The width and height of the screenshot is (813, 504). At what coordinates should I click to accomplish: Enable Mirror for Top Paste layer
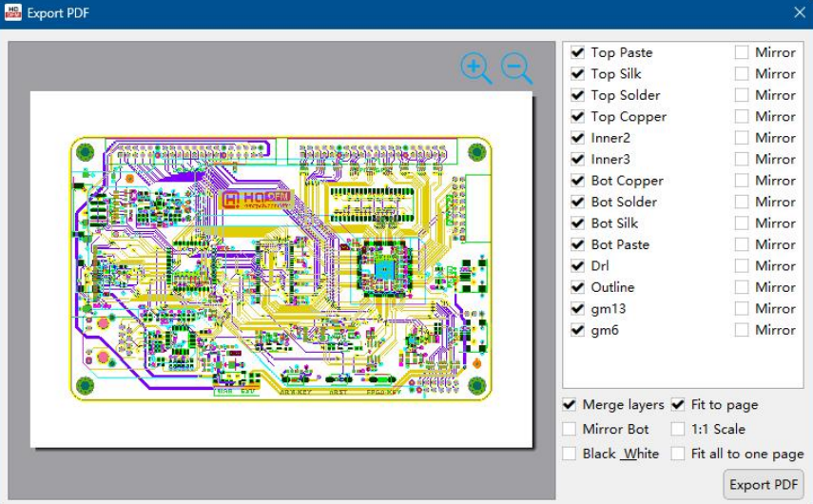click(742, 52)
